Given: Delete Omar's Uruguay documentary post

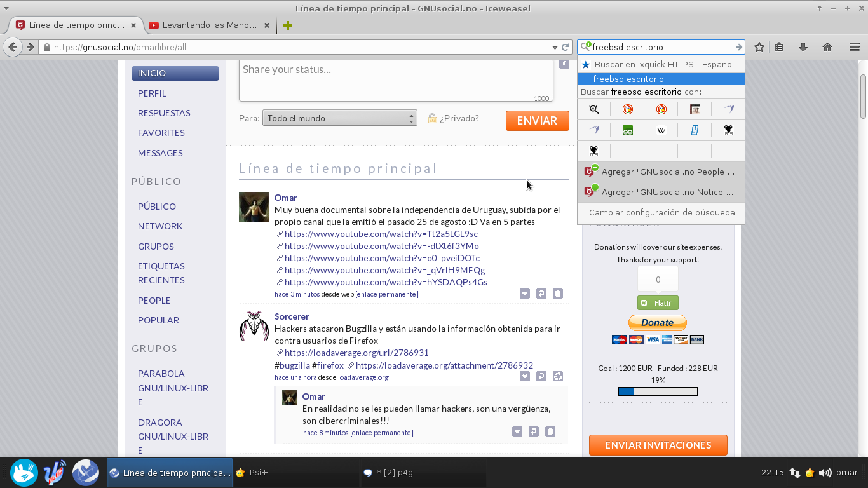Looking at the screenshot, I should (x=557, y=294).
